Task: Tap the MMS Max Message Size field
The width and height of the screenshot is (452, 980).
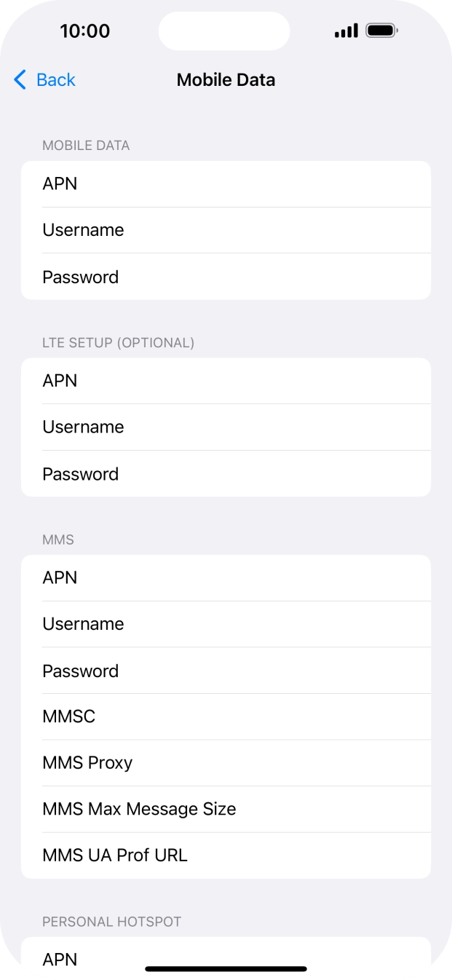Action: tap(226, 809)
